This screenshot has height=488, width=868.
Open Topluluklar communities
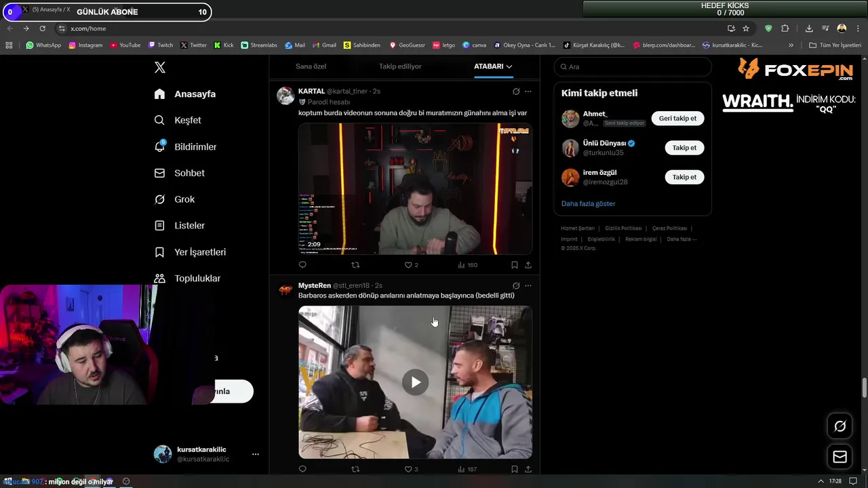click(x=187, y=279)
